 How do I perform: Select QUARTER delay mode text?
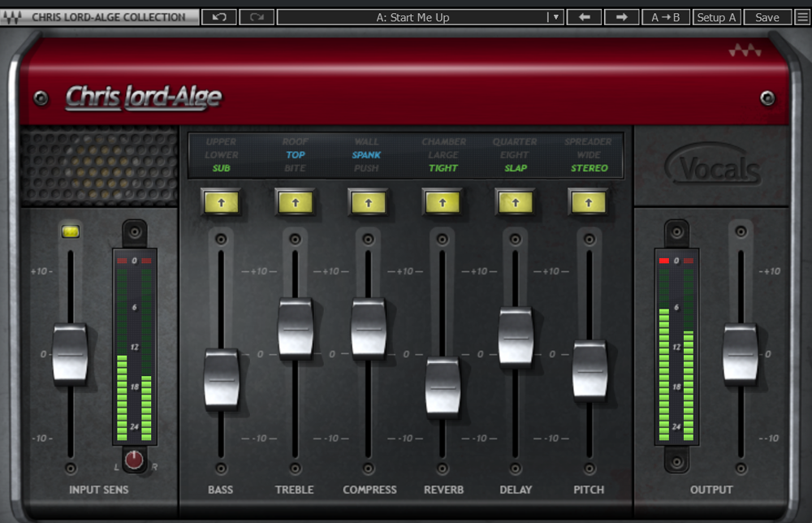515,141
